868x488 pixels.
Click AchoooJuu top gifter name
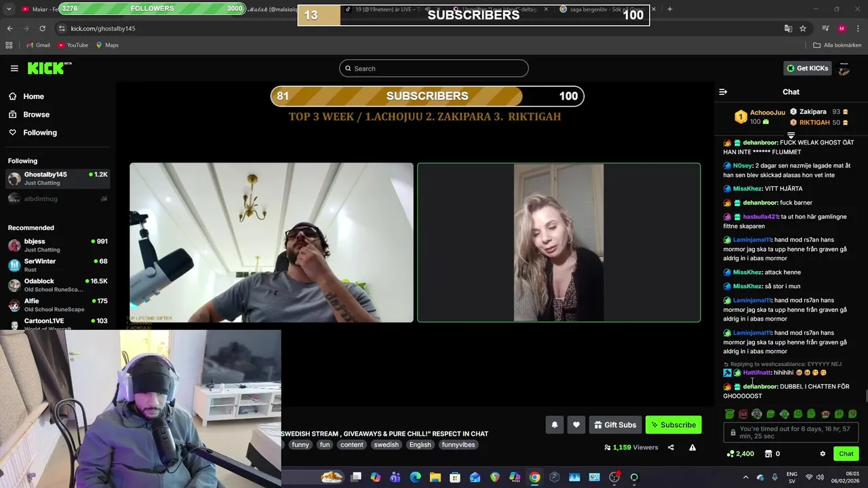coord(767,113)
